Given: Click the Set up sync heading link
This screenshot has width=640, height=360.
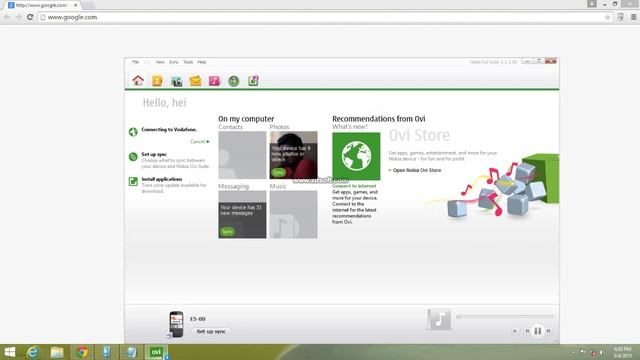Looking at the screenshot, I should click(x=154, y=154).
